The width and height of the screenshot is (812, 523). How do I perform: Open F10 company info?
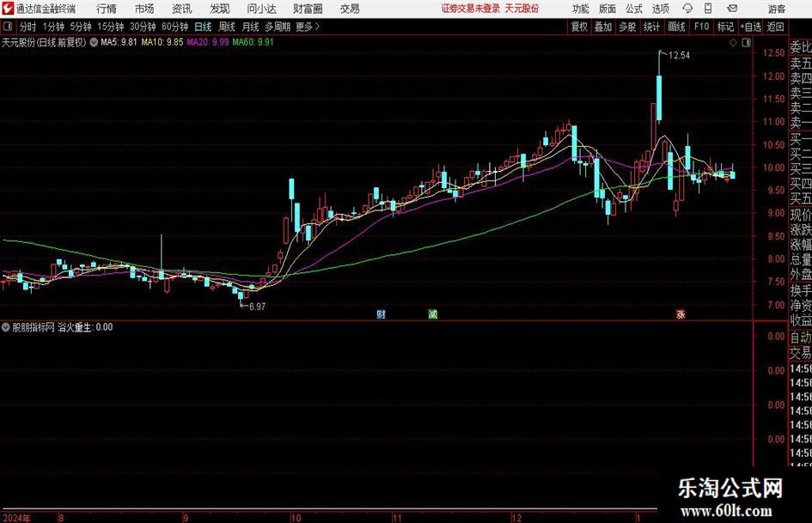pos(702,27)
